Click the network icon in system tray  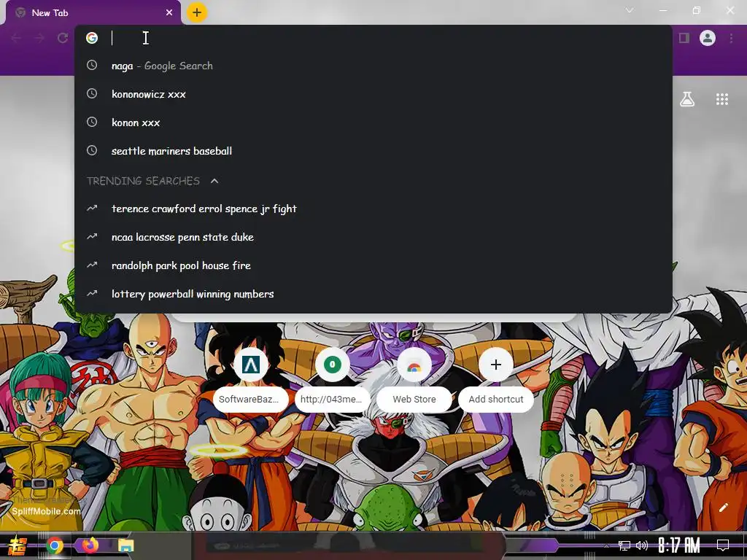click(624, 545)
